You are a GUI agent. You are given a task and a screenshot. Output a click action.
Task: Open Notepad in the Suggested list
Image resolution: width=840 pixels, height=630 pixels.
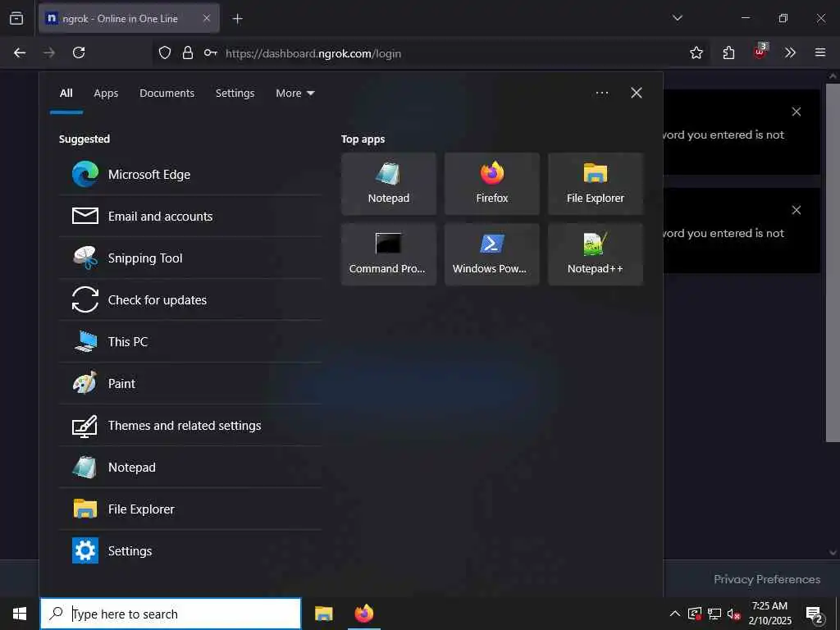pyautogui.click(x=190, y=467)
